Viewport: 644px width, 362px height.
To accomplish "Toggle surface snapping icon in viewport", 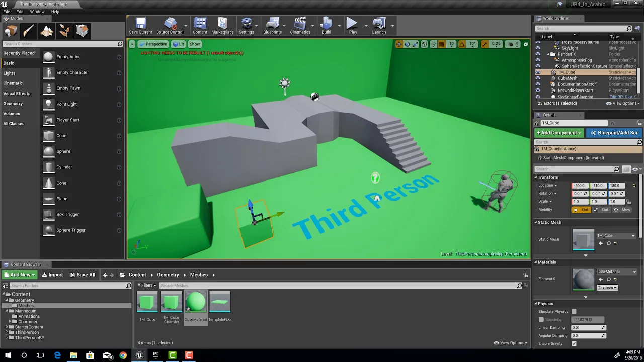I will pos(434,44).
